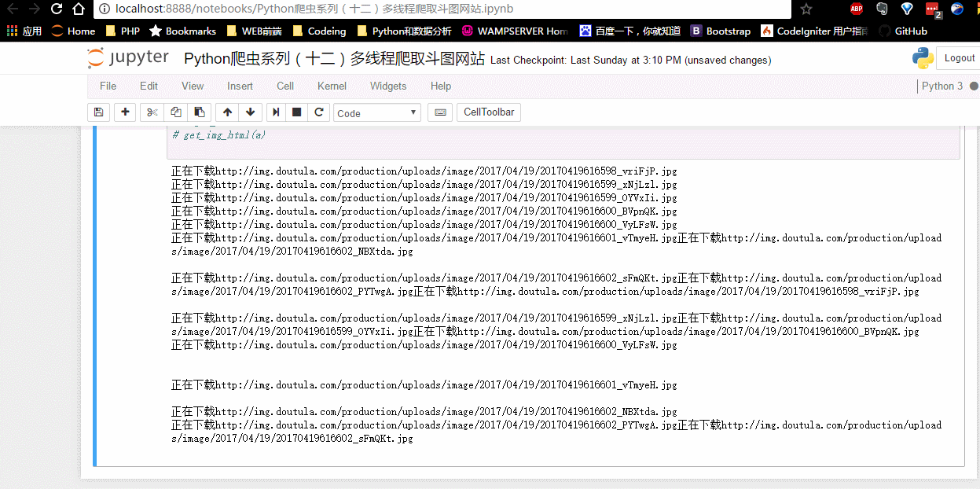Expand the cell type Code dropdown
The height and width of the screenshot is (489, 980).
pos(377,112)
